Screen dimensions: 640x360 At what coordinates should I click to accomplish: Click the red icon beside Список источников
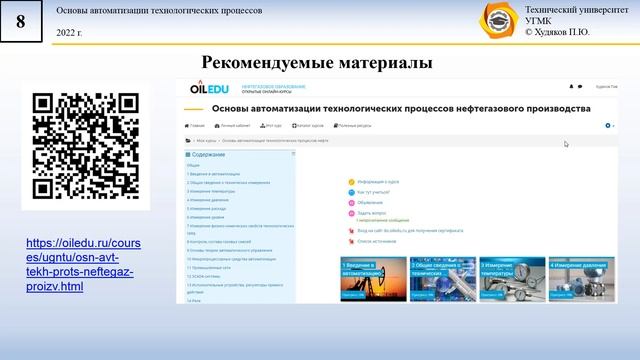[x=351, y=242]
